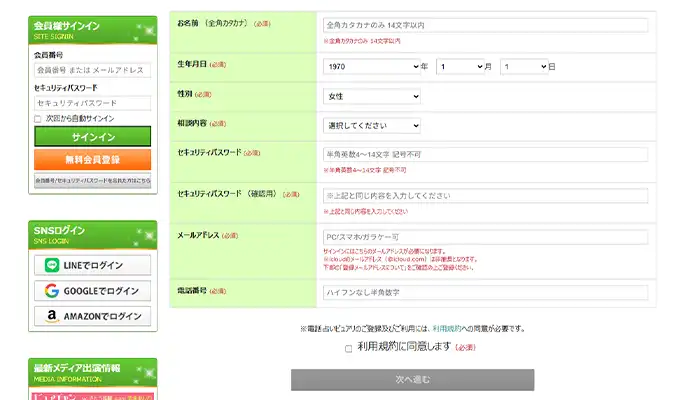
Task: Open the 性別 dropdown showing 女性
Action: pyautogui.click(x=371, y=96)
